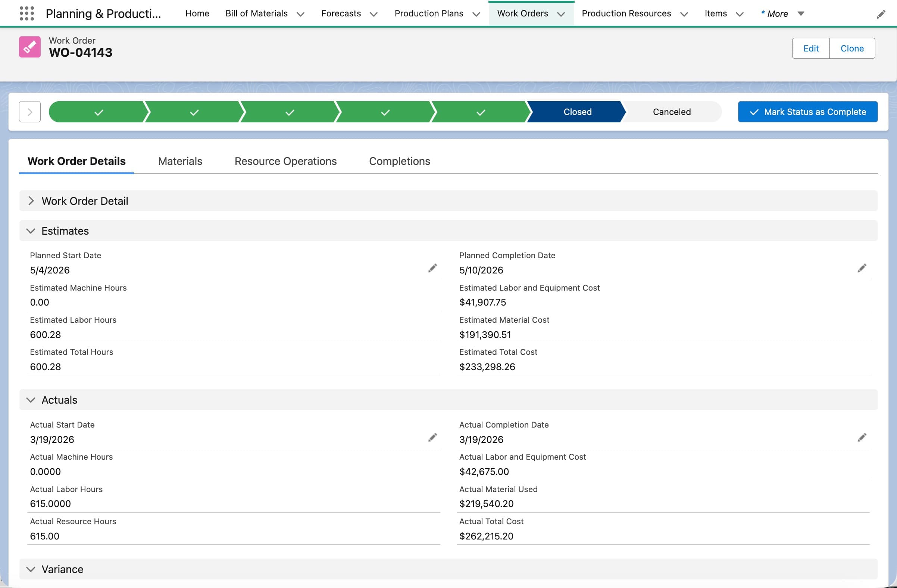Switch to the Completions tab
Screen dimensions: 897x588
399,161
